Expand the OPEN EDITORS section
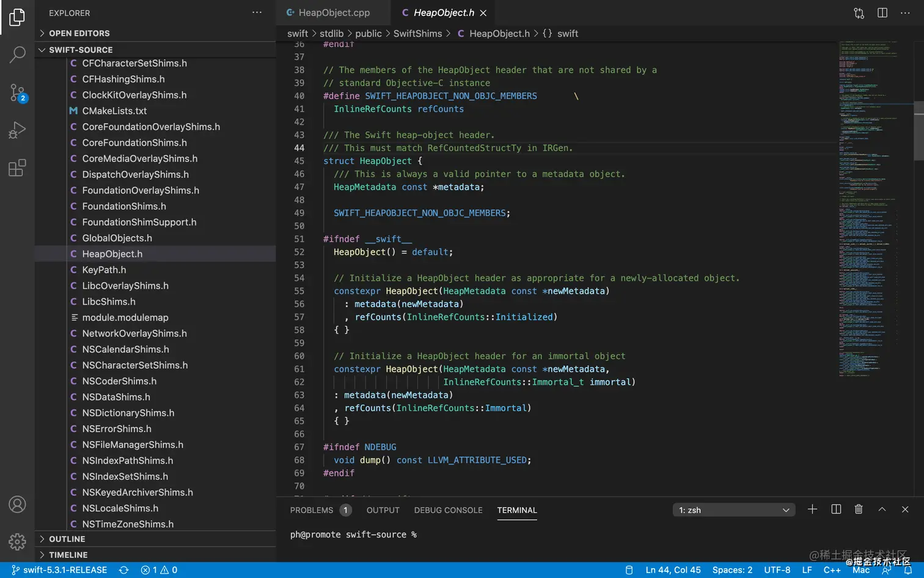 click(79, 33)
